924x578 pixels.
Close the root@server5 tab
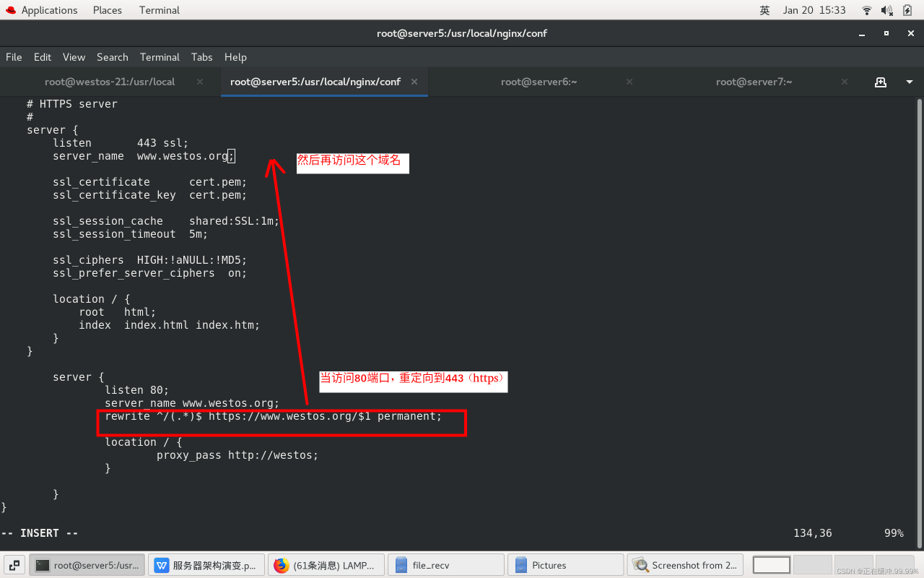click(x=415, y=82)
